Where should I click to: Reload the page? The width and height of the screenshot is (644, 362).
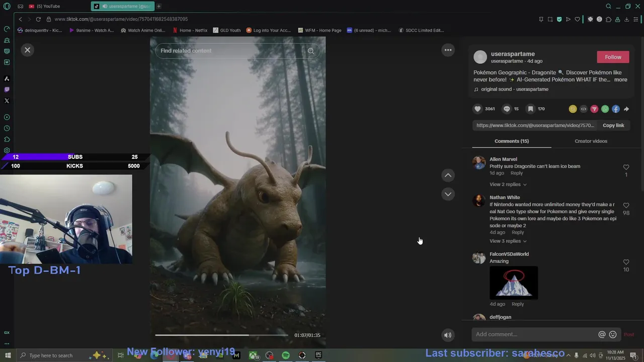pos(38,19)
